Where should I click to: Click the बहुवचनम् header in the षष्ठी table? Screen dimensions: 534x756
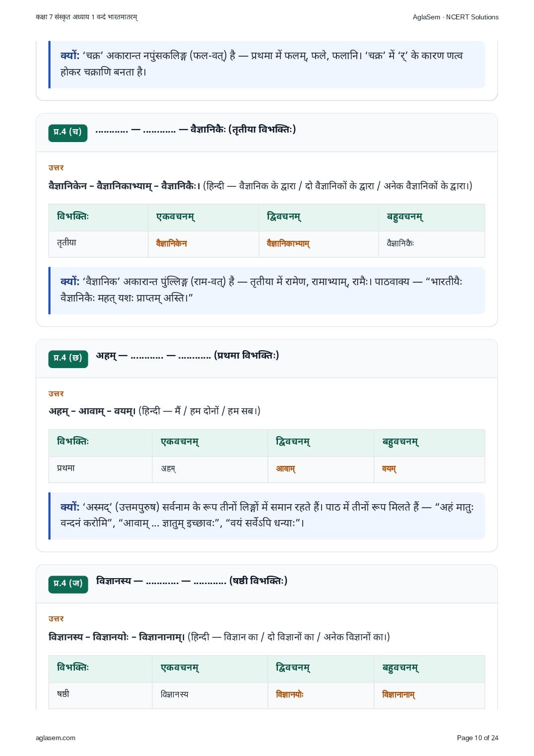(400, 668)
